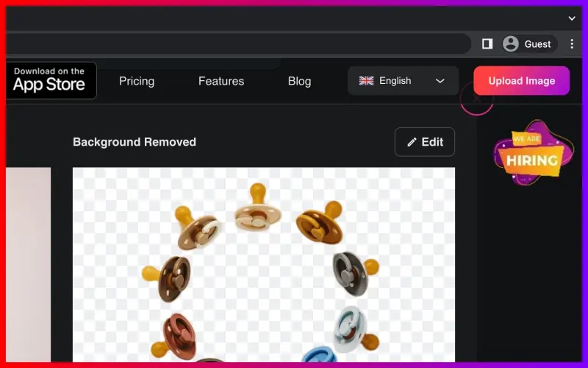Click the browser address bar
Image resolution: width=588 pixels, height=368 pixels.
[x=237, y=44]
